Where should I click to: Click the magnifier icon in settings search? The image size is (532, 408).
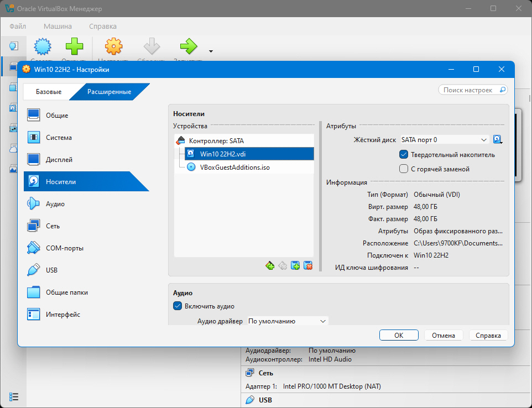coord(503,90)
